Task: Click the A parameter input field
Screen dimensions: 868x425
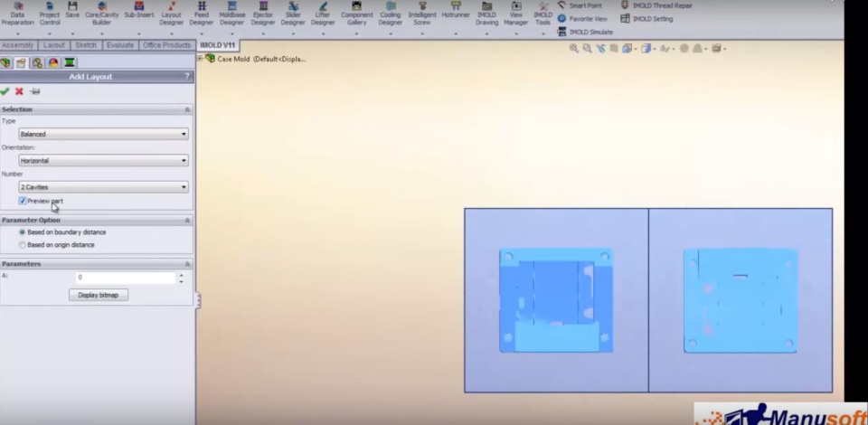Action: coord(126,278)
